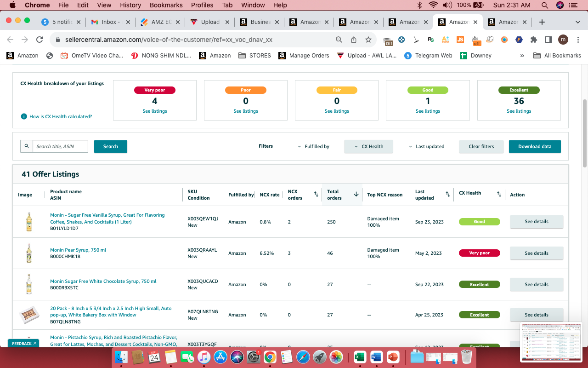Image resolution: width=588 pixels, height=368 pixels.
Task: See listings under Very poor
Action: coord(155,111)
